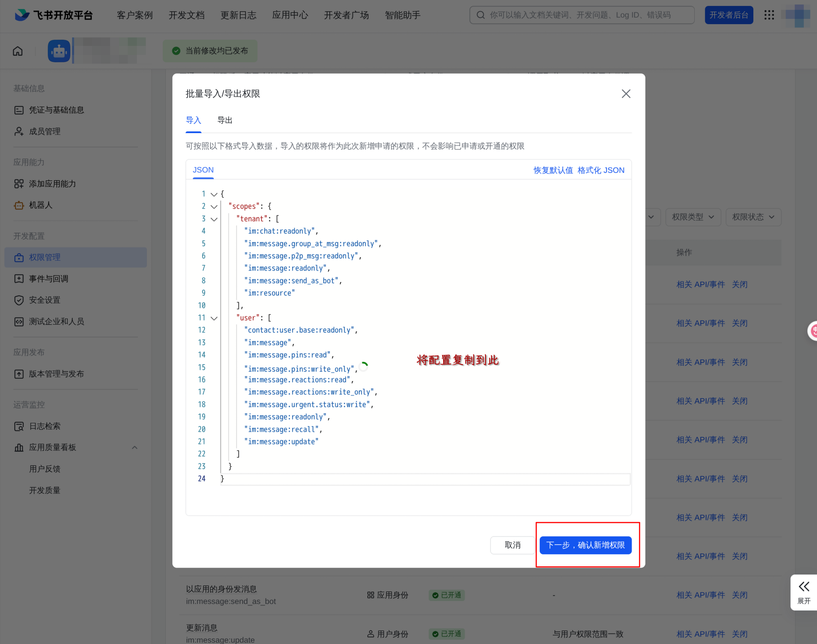Switch to the 导入 tab

(x=193, y=120)
